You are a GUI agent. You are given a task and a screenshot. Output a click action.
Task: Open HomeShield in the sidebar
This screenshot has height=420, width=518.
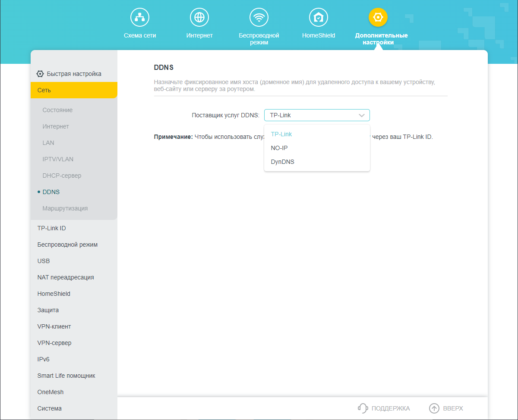coord(54,294)
